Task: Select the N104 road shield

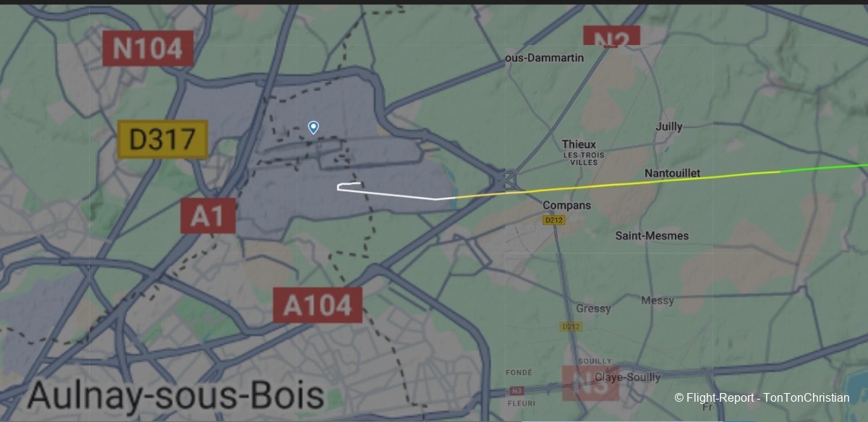Action: point(148,48)
